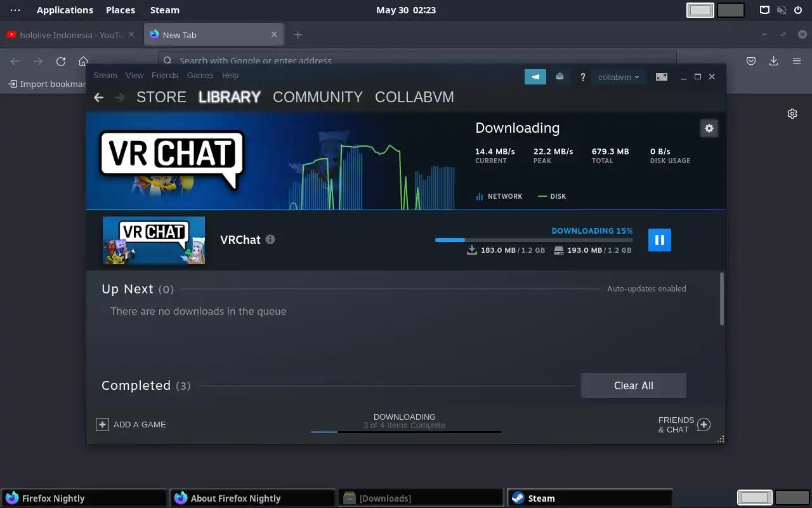Go back with Steam back arrow
This screenshot has width=812, height=508.
[x=98, y=97]
